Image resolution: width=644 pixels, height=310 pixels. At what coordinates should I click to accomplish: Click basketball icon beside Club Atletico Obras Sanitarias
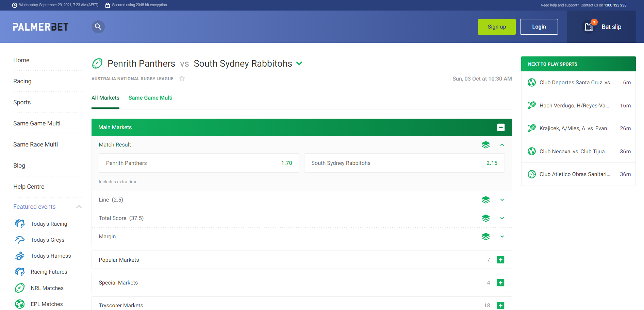tap(532, 174)
